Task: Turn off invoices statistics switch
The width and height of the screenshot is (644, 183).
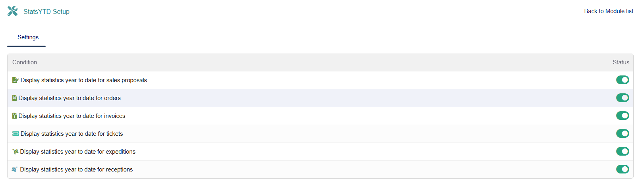Action: pyautogui.click(x=622, y=116)
